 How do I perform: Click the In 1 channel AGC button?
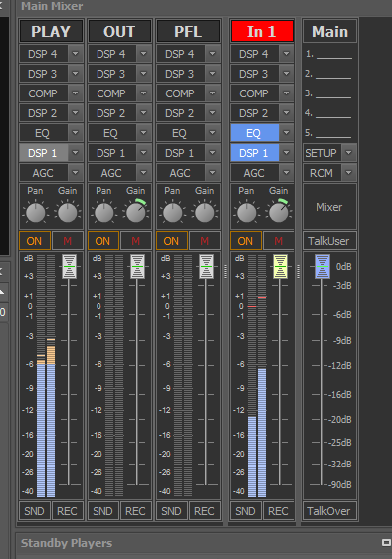[254, 173]
